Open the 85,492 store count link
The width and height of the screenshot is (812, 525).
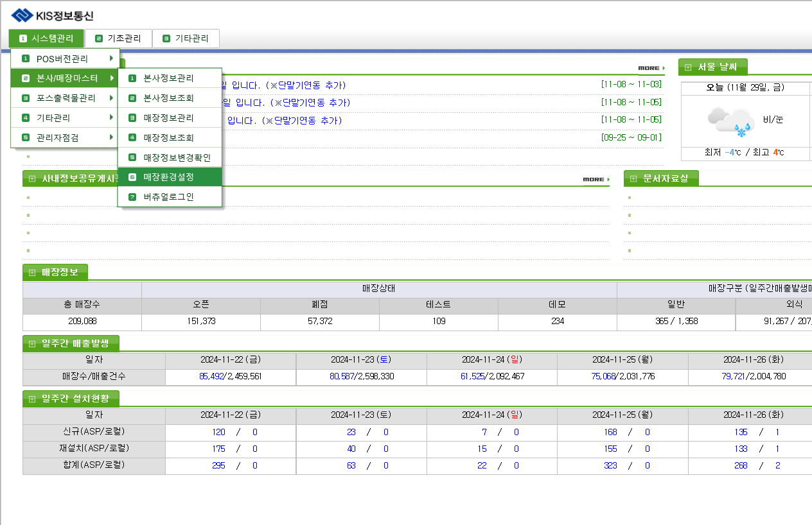point(211,377)
